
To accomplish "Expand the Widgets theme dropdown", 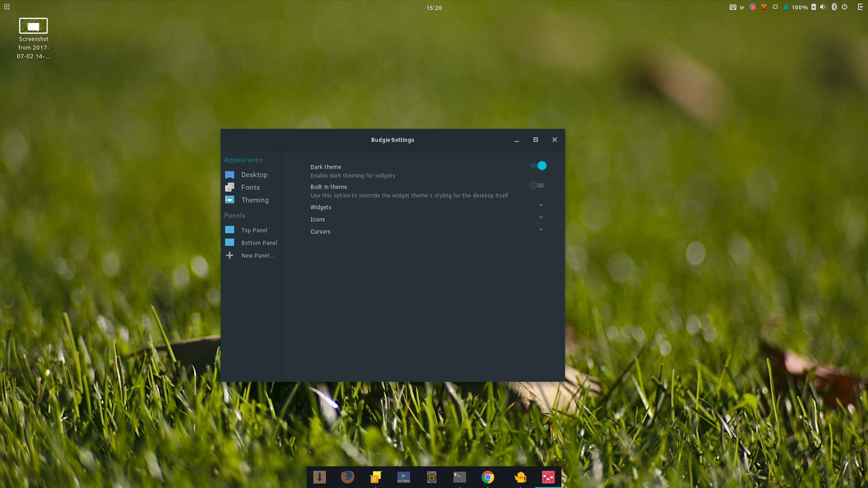I will pyautogui.click(x=541, y=206).
